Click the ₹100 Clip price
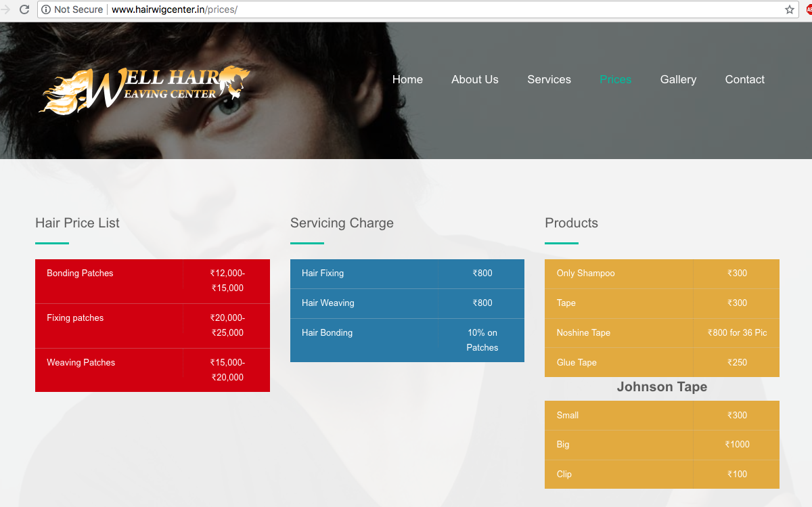The height and width of the screenshot is (507, 812). (x=737, y=475)
